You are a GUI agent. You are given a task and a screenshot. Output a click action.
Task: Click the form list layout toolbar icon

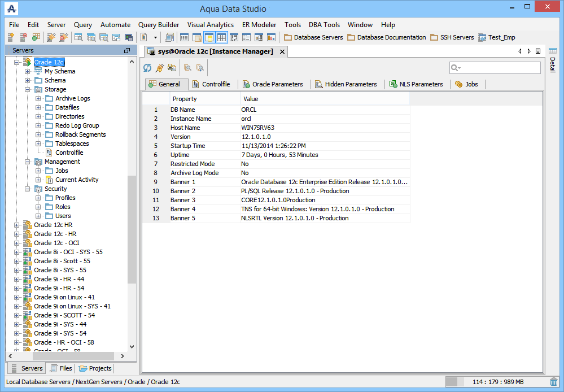[x=246, y=37]
